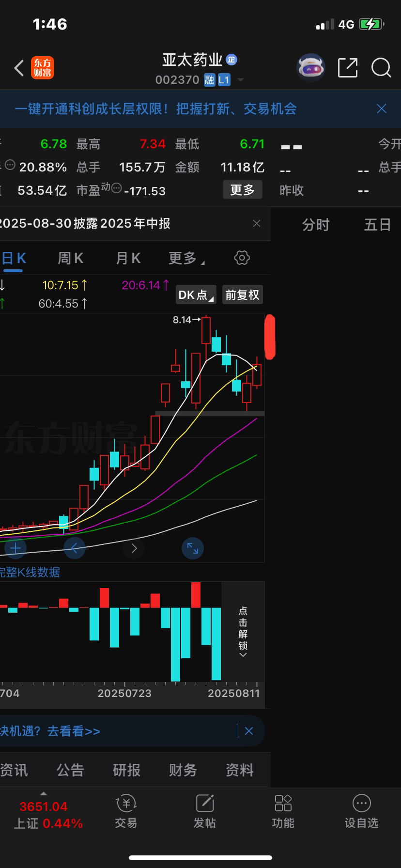Toggle the 前复权 adjustment button

pos(242,294)
